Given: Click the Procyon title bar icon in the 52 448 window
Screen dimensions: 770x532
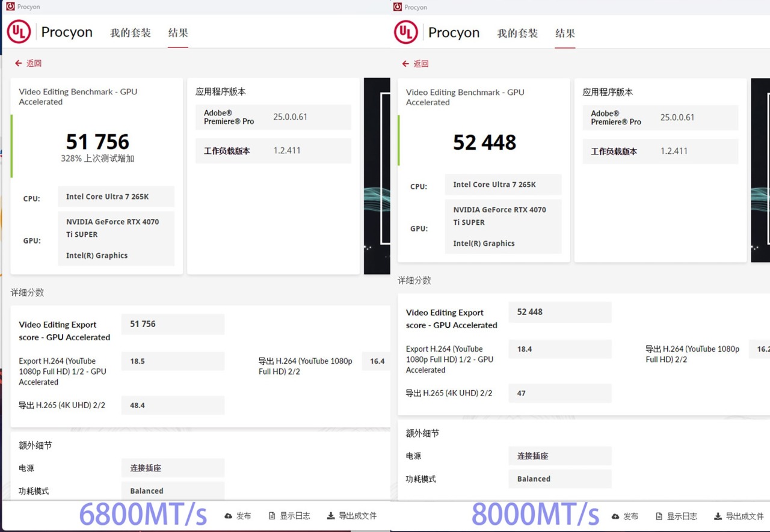Looking at the screenshot, I should pyautogui.click(x=397, y=7).
